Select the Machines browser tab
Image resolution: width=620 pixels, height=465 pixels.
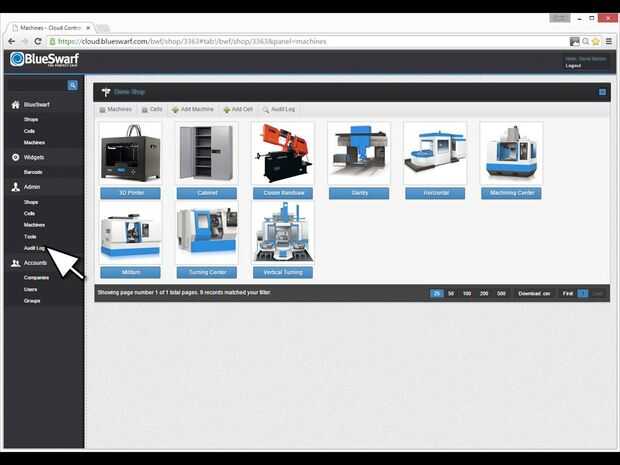click(x=50, y=28)
